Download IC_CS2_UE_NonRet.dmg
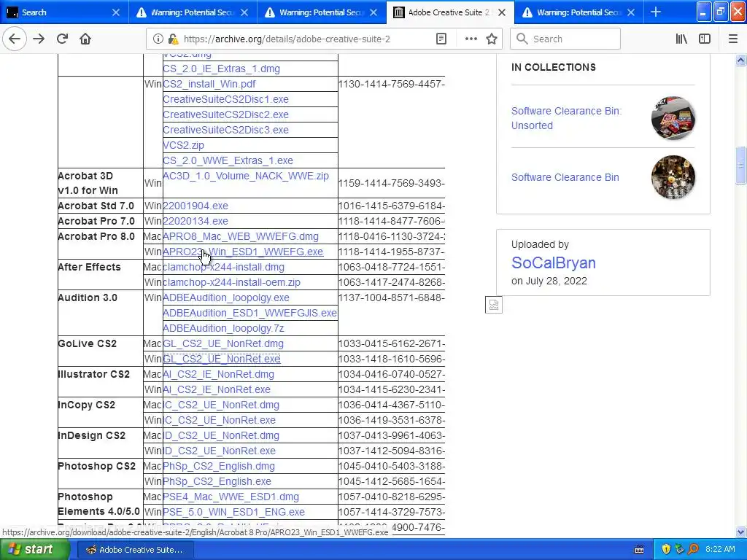 [x=221, y=405]
